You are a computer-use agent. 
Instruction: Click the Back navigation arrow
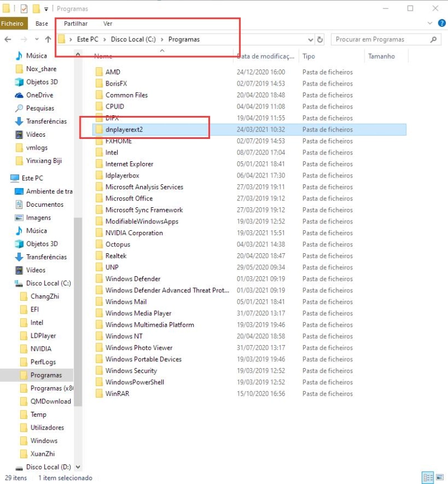click(8, 40)
